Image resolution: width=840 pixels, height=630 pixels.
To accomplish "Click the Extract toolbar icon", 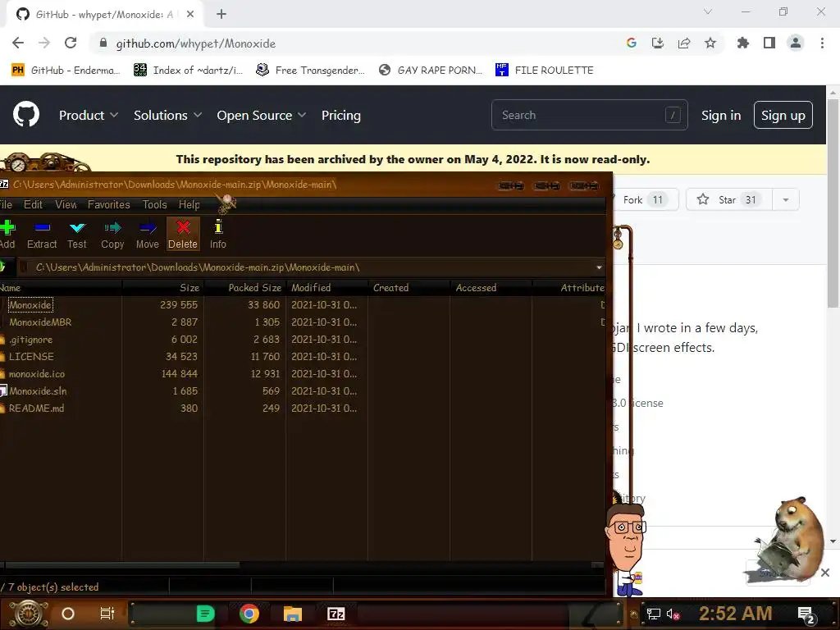I will click(42, 235).
